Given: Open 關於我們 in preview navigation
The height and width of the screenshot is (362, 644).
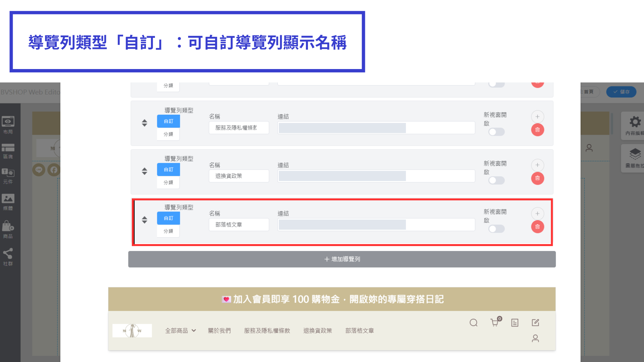Looking at the screenshot, I should [219, 330].
